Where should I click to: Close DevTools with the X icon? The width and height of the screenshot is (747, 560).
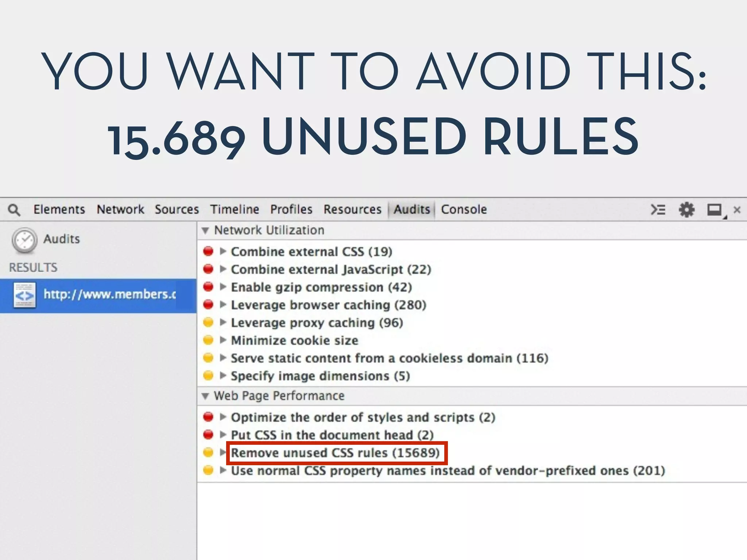[x=737, y=210]
